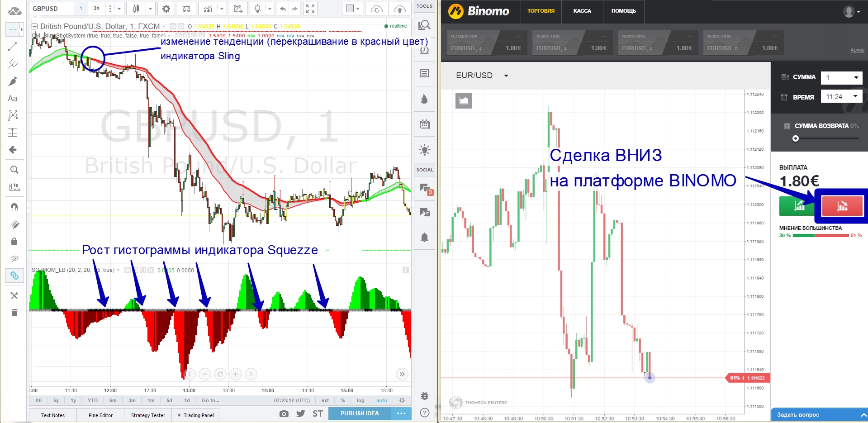Image resolution: width=868 pixels, height=423 pixels.
Task: Save chart with the cloud upload icon
Action: pyautogui.click(x=399, y=9)
